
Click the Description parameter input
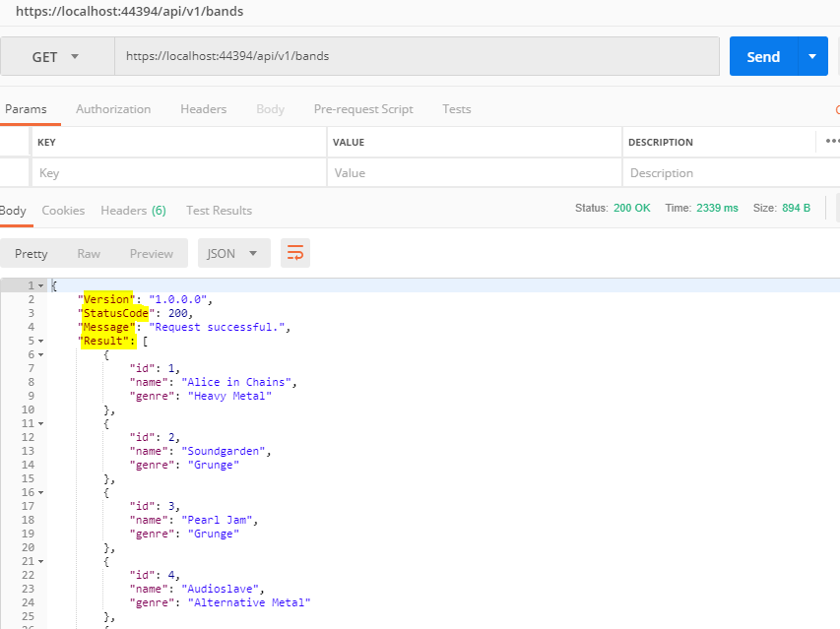tap(732, 173)
